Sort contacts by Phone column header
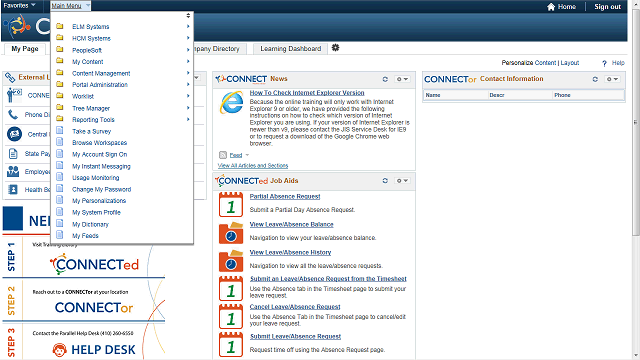Viewport: 640px width, 360px height. pos(562,95)
